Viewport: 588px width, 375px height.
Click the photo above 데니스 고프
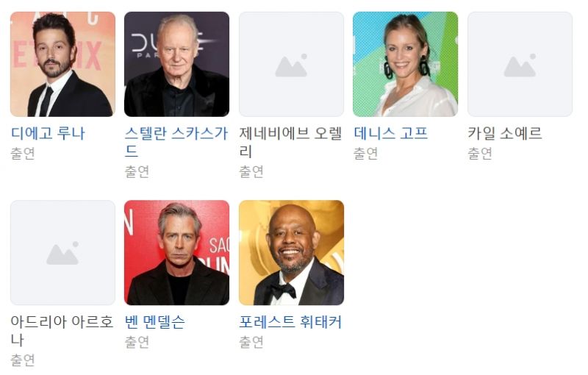[406, 64]
